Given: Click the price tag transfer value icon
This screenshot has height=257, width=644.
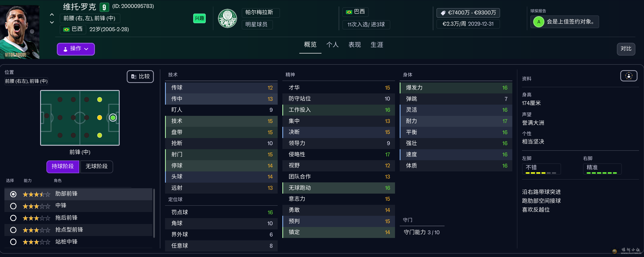Looking at the screenshot, I should 443,13.
